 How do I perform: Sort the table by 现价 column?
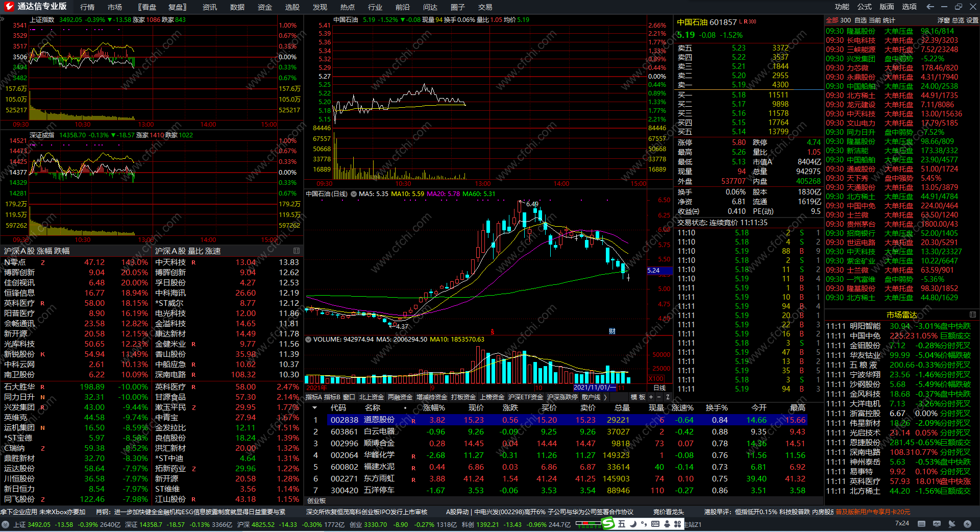click(476, 408)
